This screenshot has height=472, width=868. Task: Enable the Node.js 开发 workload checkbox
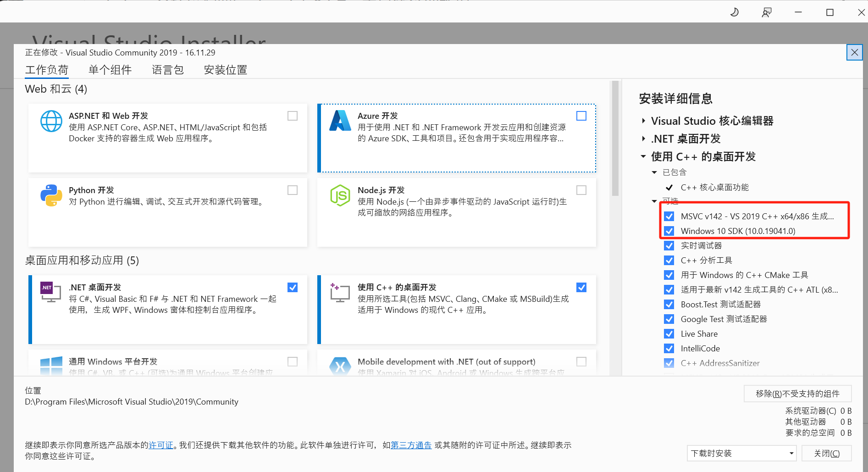(581, 190)
